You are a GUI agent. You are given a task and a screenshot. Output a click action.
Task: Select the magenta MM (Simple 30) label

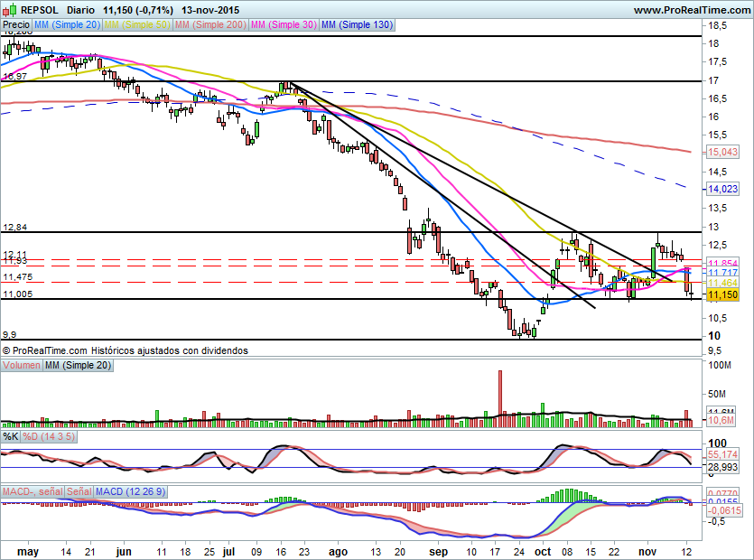pyautogui.click(x=284, y=25)
